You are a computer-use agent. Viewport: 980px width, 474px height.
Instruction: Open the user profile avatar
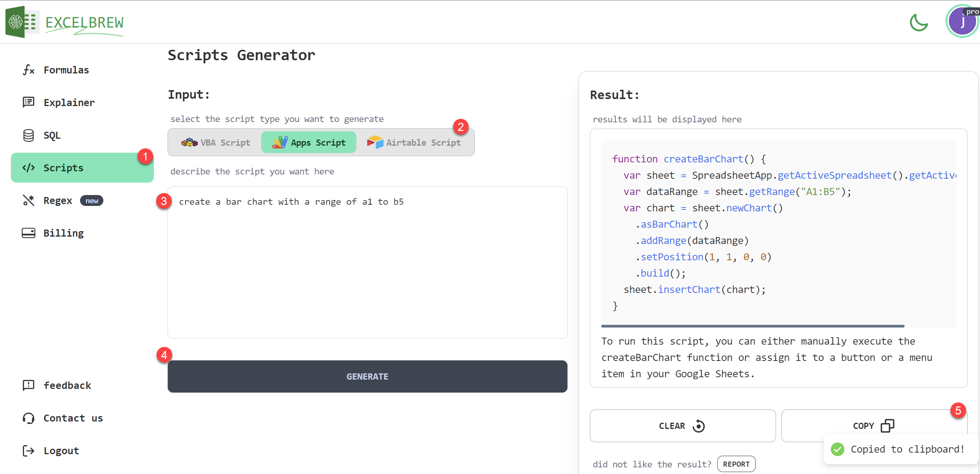tap(962, 22)
